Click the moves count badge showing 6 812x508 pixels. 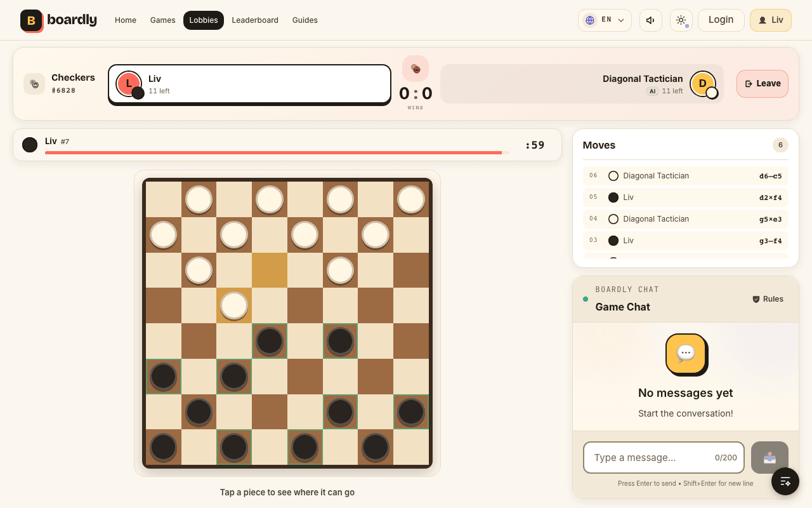tap(780, 145)
